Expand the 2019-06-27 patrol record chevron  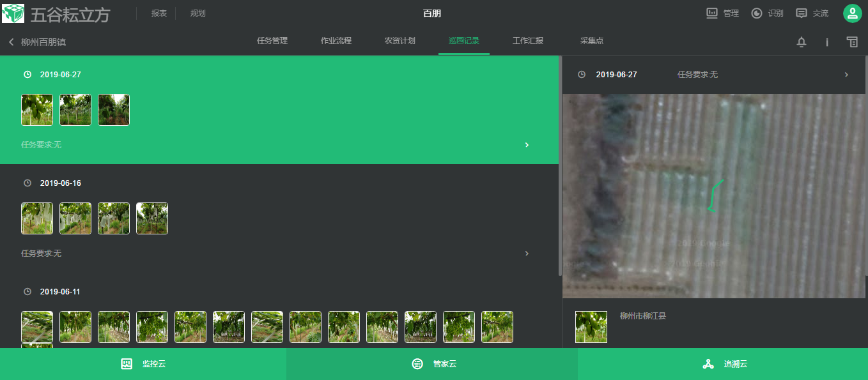tap(526, 145)
